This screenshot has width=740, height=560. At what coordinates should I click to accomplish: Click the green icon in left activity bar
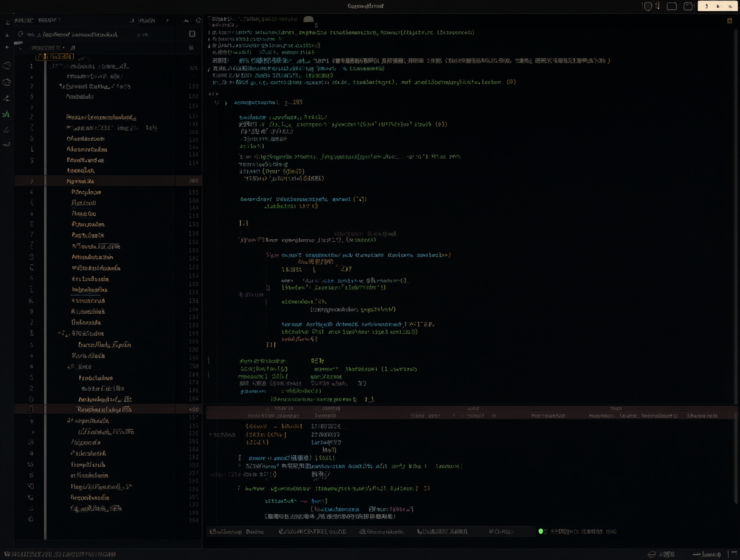(x=7, y=114)
